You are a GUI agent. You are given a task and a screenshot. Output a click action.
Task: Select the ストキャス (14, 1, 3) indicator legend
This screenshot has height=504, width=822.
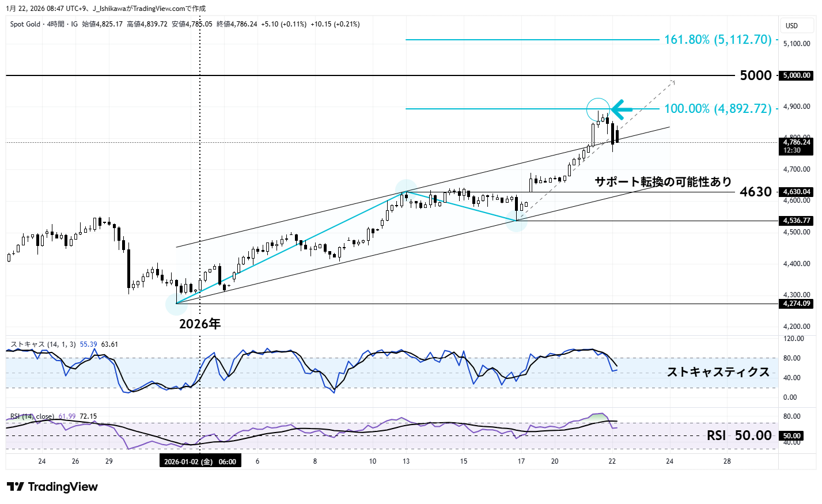click(43, 344)
